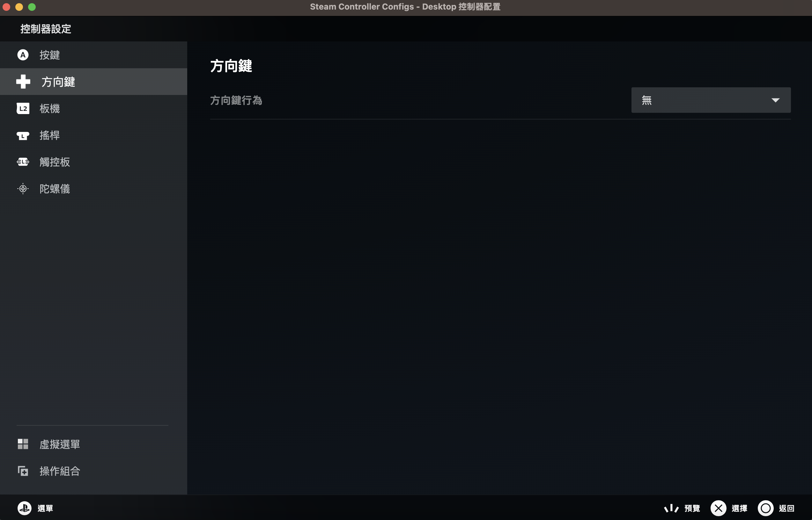Screen dimensions: 812x520
Task: Click the trackpad icon beside 觸控板
Action: (x=23, y=162)
